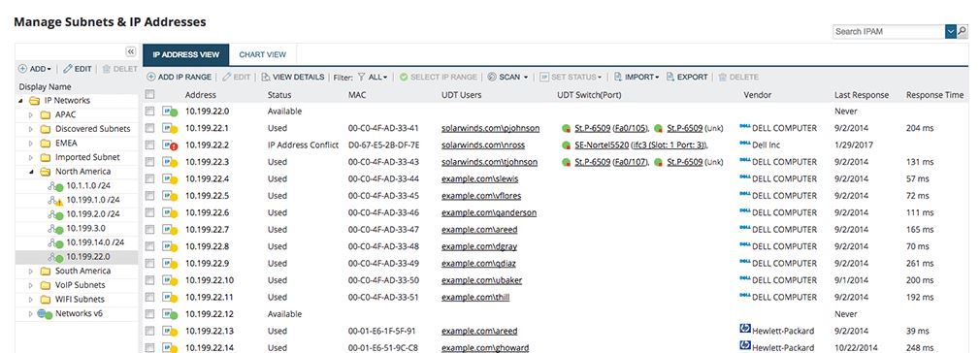Check the box for 10.199.22.8
The image size is (980, 353).
pos(150,246)
